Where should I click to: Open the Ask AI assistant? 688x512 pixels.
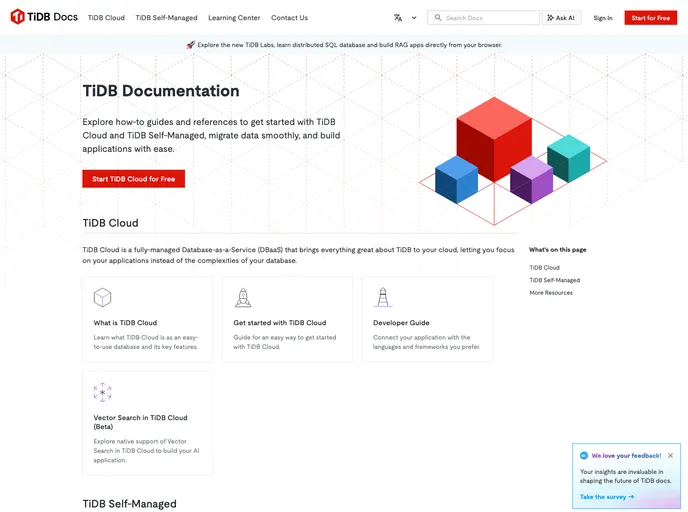point(561,18)
